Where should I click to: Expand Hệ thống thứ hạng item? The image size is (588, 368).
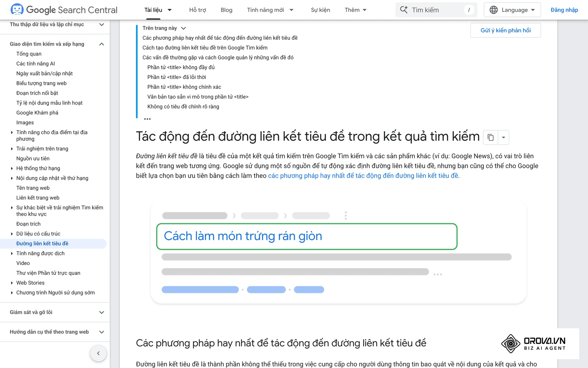tap(12, 168)
